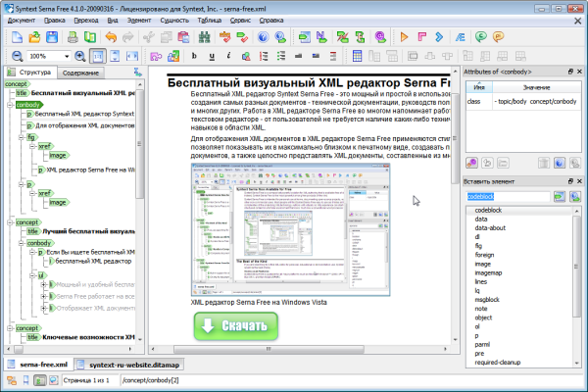Viewport: 588px width, 392px height.
Task: Paste from clipboard using the toolbar icon
Action: click(183, 37)
